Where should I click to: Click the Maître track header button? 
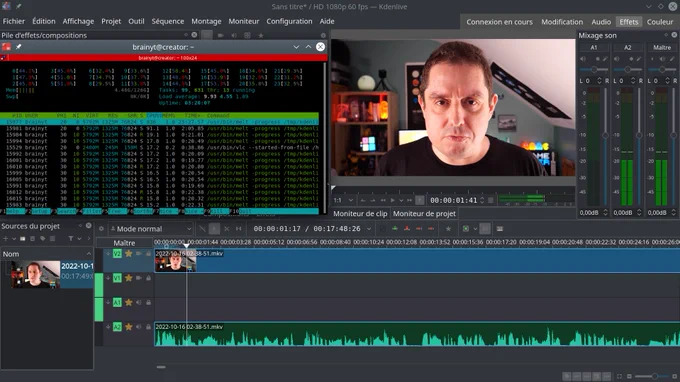tap(124, 243)
